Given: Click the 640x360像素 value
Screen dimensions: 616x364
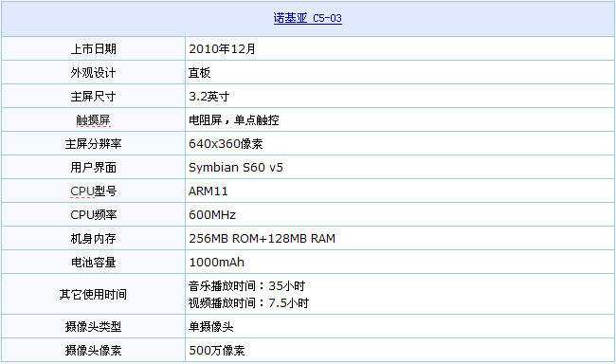Looking at the screenshot, I should pyautogui.click(x=226, y=143).
